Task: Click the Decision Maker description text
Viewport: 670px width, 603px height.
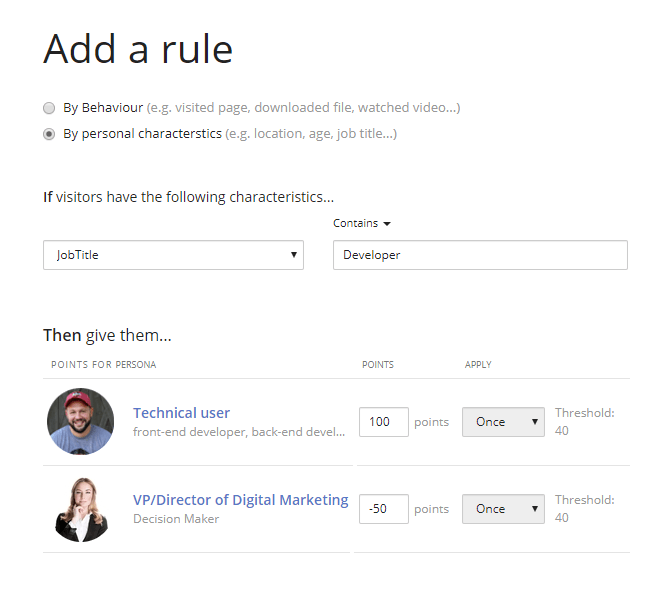Action: click(176, 519)
